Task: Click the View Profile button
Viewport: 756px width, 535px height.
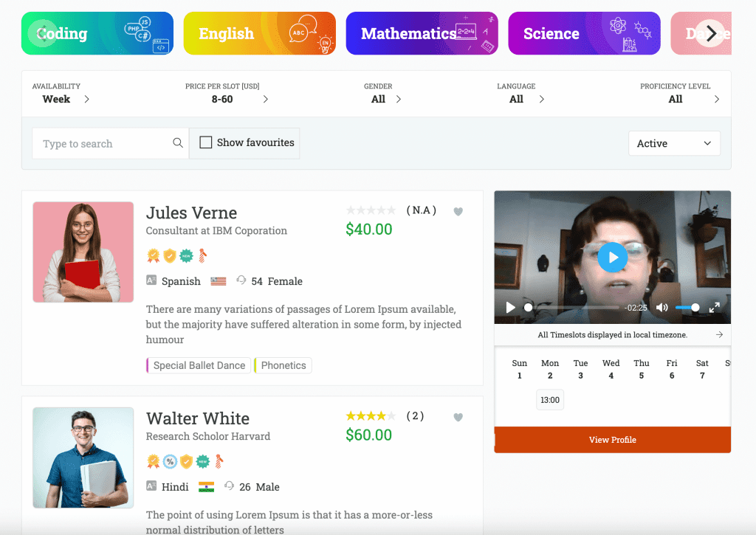Action: tap(612, 440)
